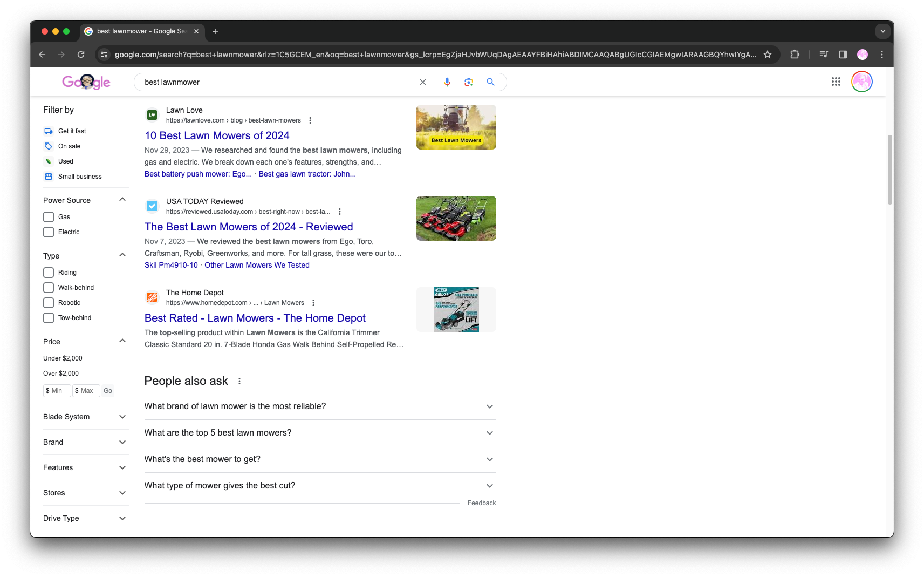924x577 pixels.
Task: Collapse the Power Source filter section
Action: tap(122, 200)
